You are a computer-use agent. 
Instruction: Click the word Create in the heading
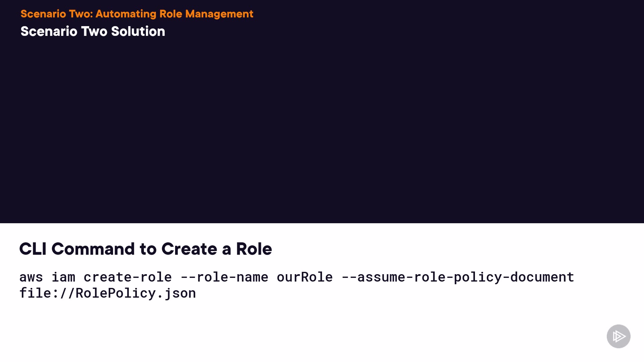[189, 249]
